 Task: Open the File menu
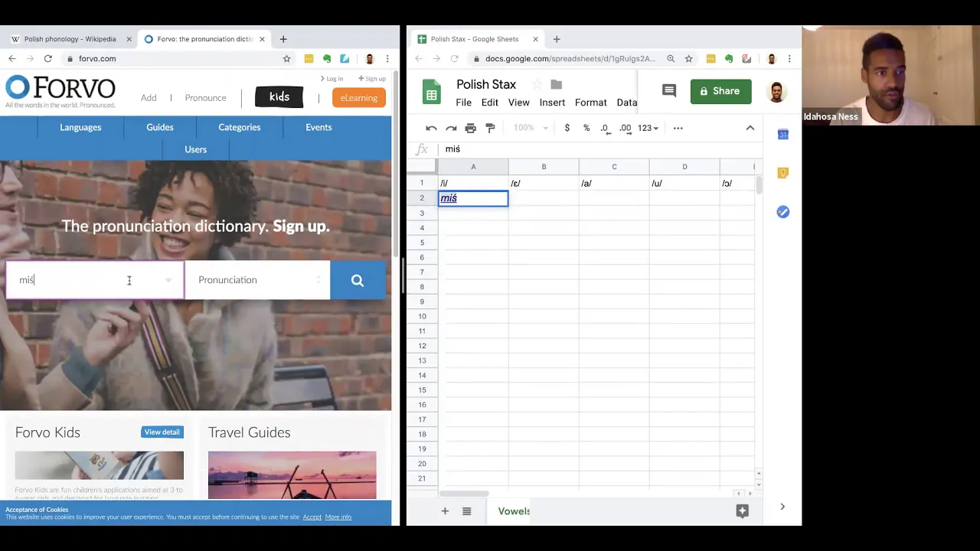(464, 103)
